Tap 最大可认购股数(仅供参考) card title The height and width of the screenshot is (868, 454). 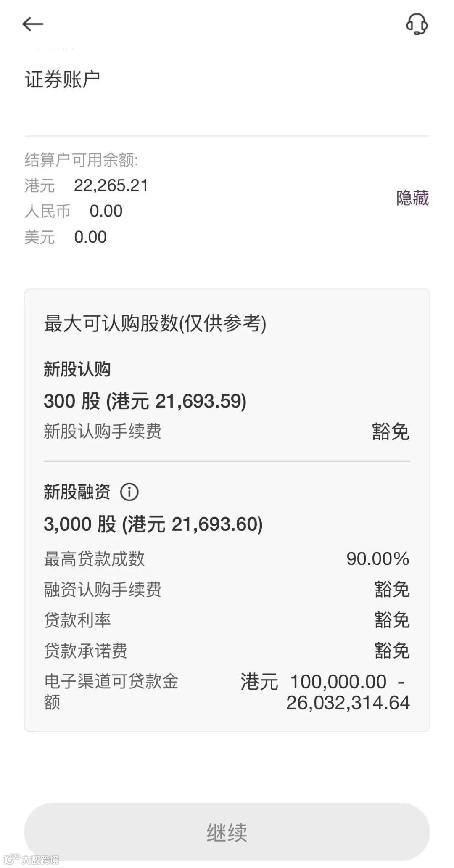155,323
